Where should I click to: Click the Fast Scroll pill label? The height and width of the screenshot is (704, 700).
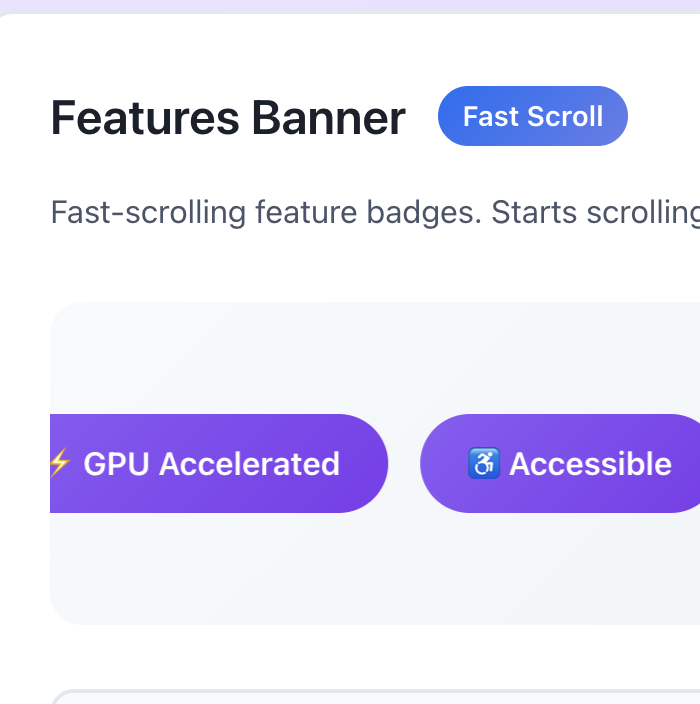click(532, 116)
